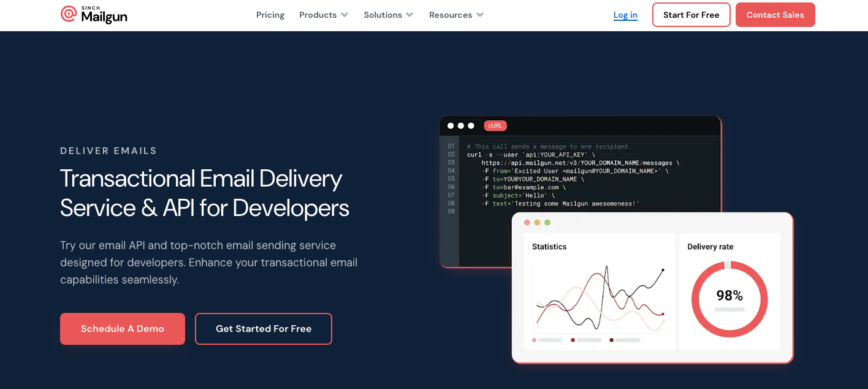Click the Contact Sales button
Screen dimensions: 868x389
click(x=775, y=15)
